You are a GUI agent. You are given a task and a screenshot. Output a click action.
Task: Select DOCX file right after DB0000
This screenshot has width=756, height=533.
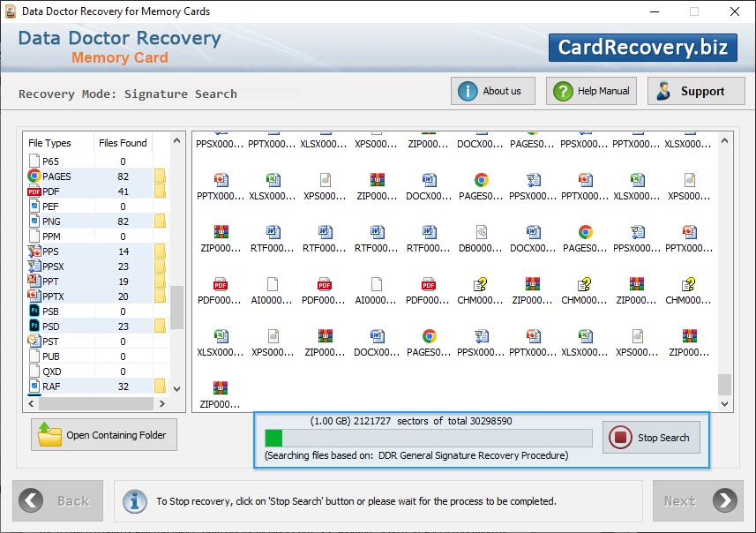coord(533,232)
